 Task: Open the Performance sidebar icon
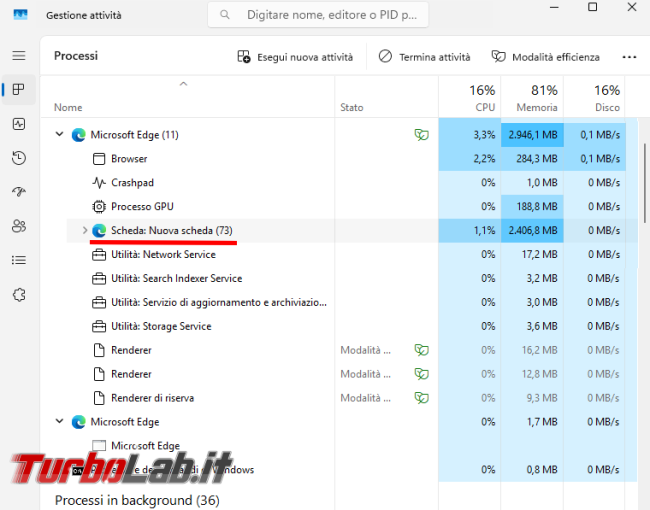tap(19, 124)
